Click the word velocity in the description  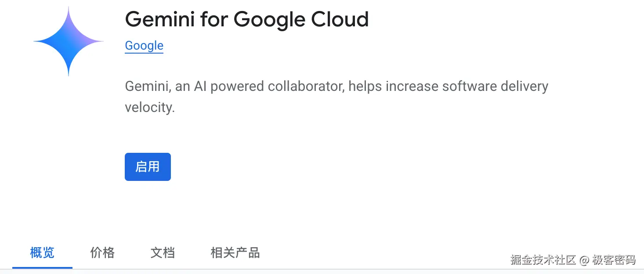[x=149, y=107]
